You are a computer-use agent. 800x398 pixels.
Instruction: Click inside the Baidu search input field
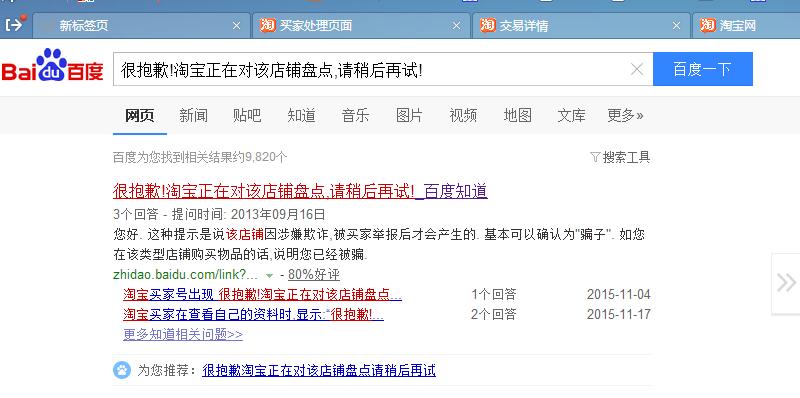pos(372,69)
